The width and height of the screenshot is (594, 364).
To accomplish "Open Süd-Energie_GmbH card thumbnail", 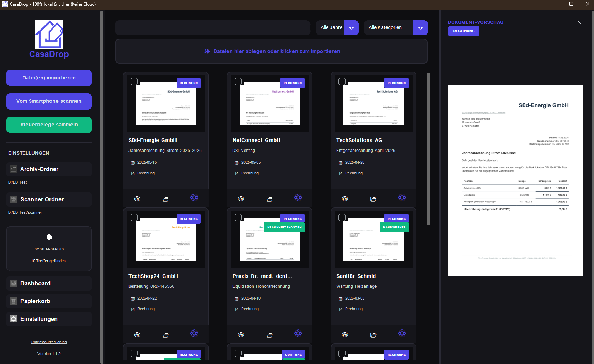I will coord(166,104).
